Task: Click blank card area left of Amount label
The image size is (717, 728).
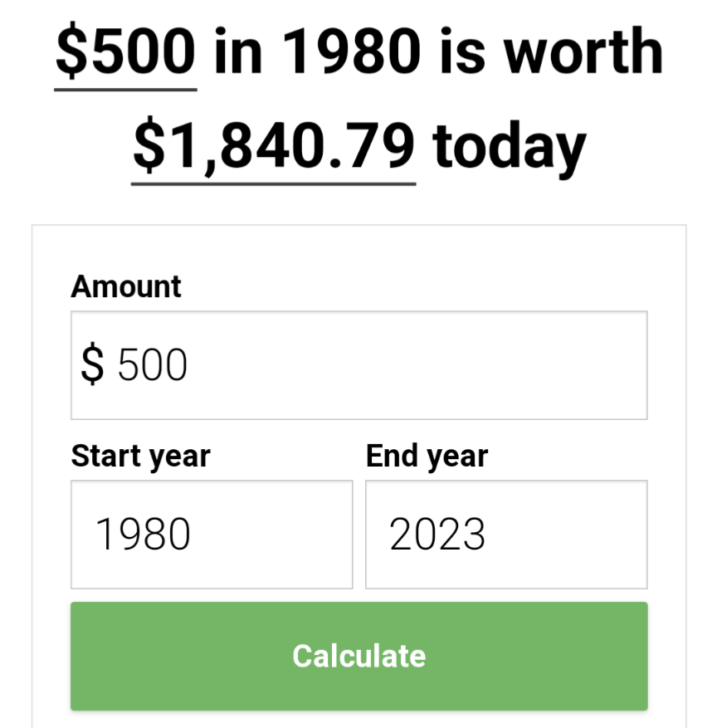Action: click(x=51, y=286)
